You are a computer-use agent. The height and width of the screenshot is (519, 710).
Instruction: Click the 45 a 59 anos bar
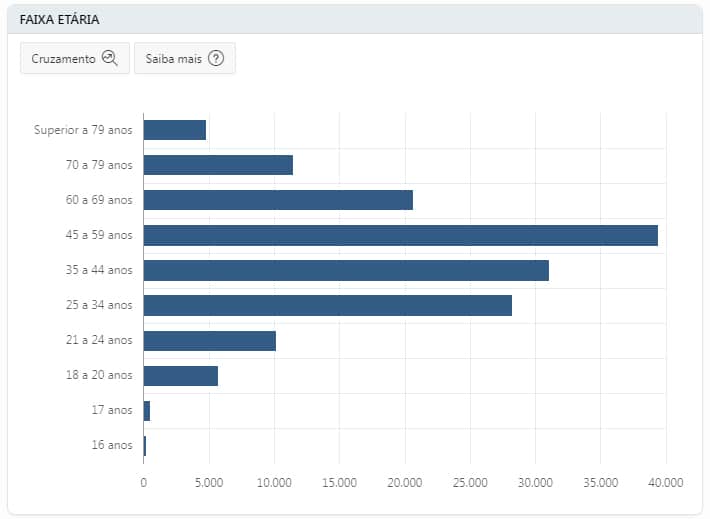[x=400, y=235]
